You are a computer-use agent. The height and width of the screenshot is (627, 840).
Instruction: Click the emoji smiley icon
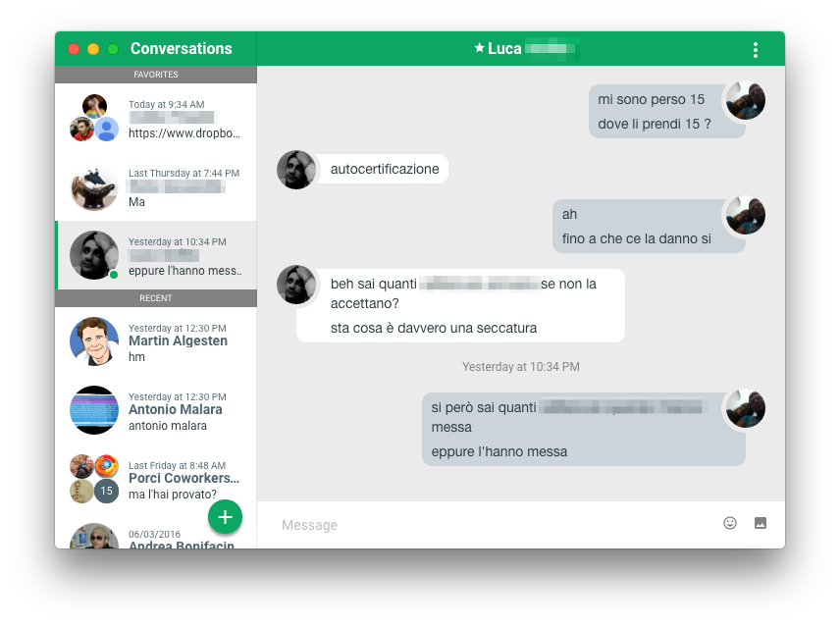pos(730,523)
